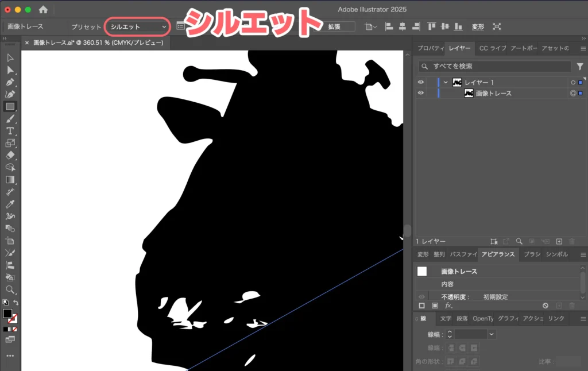Select the Eyedropper tool
588x371 pixels.
[x=10, y=204]
